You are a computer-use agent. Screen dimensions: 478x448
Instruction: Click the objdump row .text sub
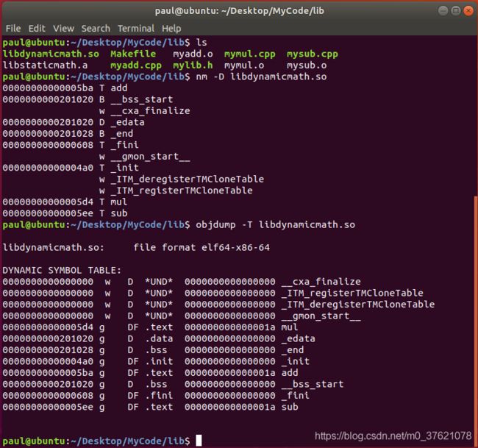coord(150,407)
